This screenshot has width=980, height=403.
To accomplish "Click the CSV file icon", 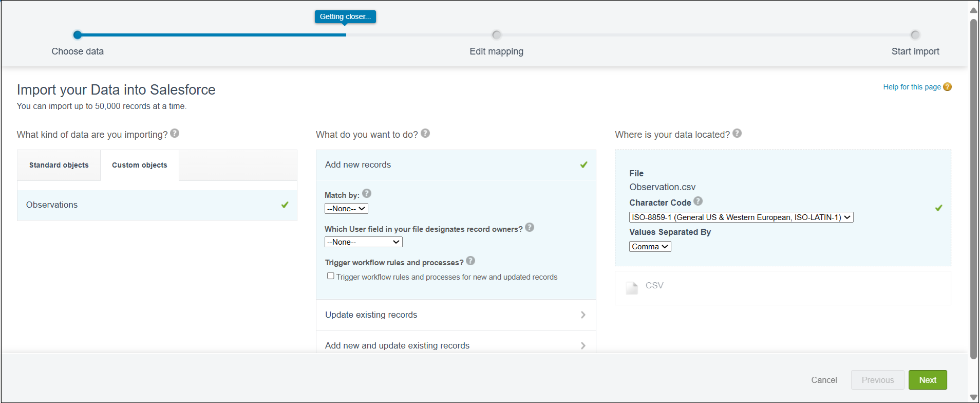I will 632,287.
